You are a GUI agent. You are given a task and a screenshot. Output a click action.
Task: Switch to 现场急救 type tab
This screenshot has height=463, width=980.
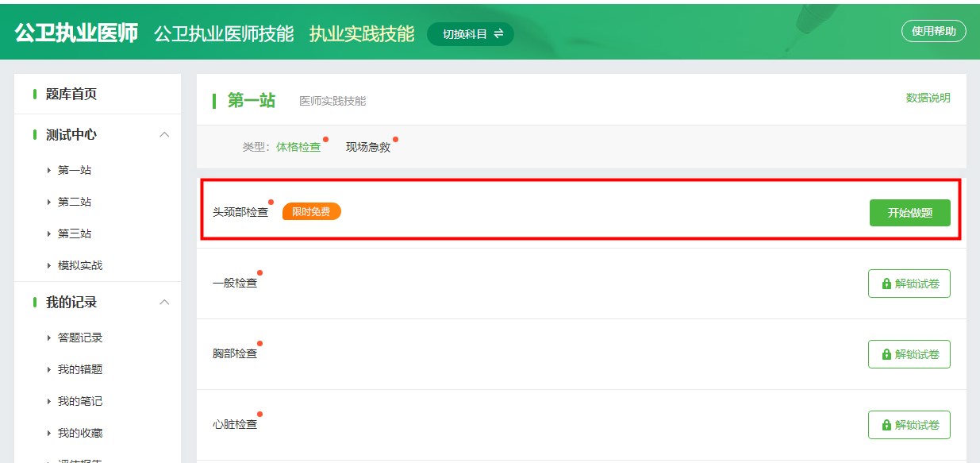click(368, 147)
